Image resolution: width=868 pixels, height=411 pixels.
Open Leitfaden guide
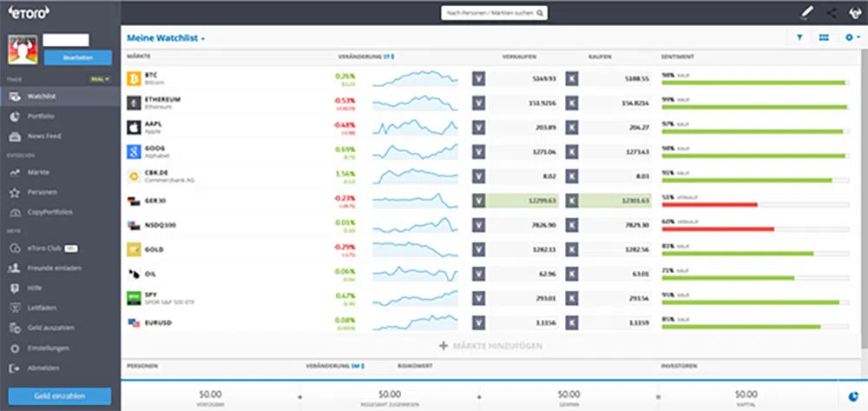[60, 308]
